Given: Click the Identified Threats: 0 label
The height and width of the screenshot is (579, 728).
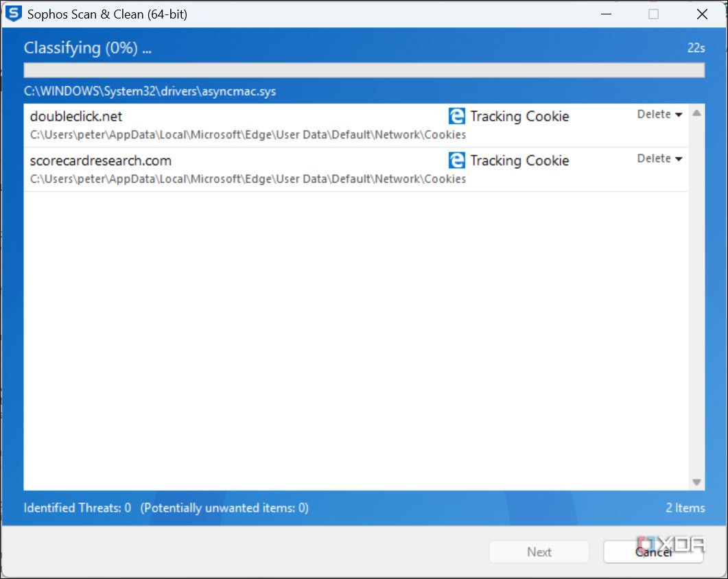Looking at the screenshot, I should pyautogui.click(x=78, y=508).
